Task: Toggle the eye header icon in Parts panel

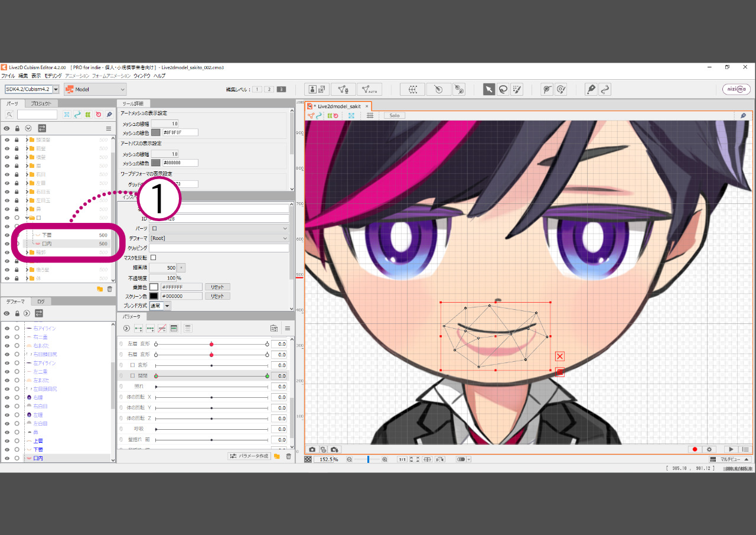Action: point(7,128)
